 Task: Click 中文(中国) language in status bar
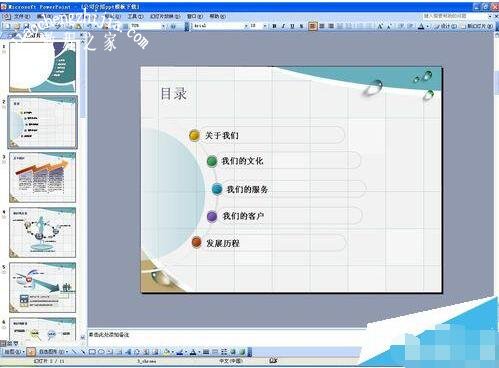coord(231,361)
